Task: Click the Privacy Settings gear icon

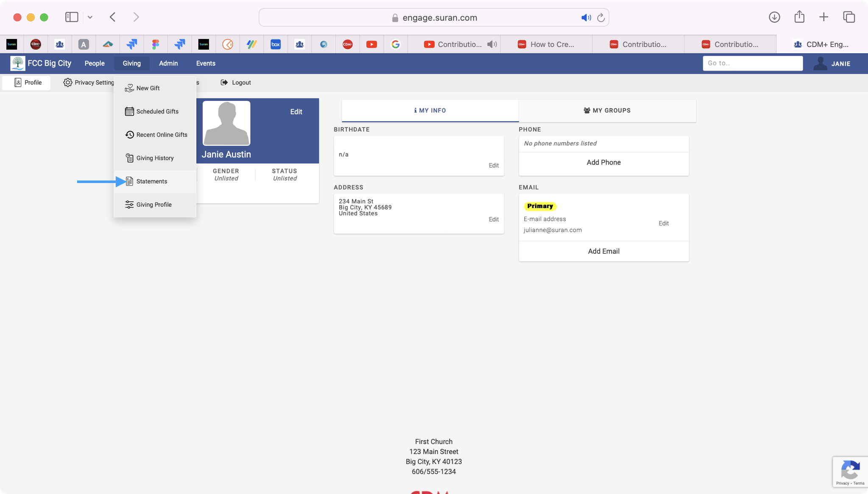Action: point(67,83)
